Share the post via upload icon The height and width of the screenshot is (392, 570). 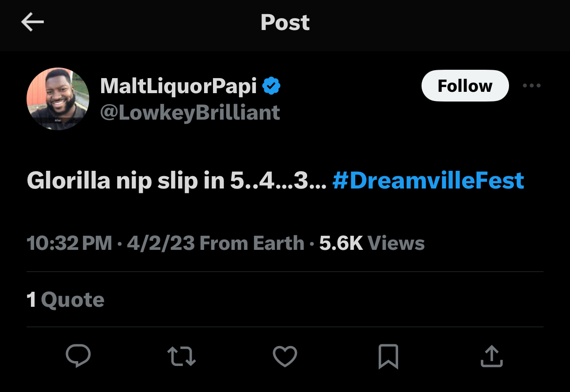pos(492,356)
